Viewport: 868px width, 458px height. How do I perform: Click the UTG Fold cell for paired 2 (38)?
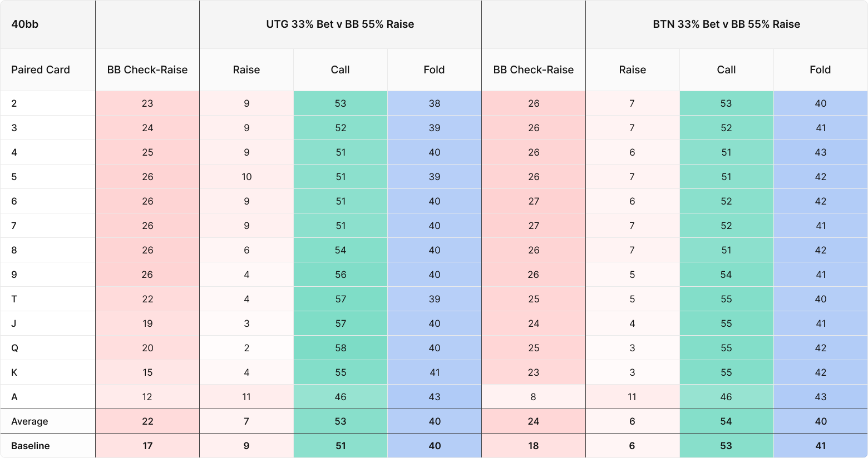[435, 103]
